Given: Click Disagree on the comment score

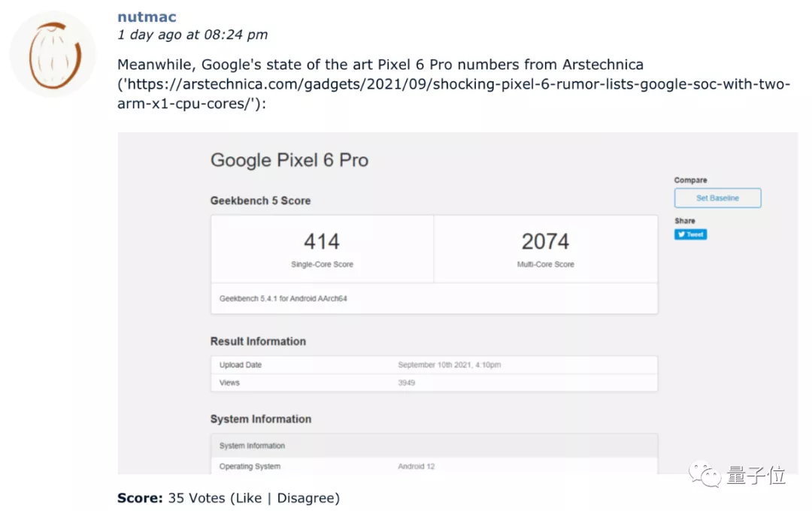Looking at the screenshot, I should click(x=307, y=497).
